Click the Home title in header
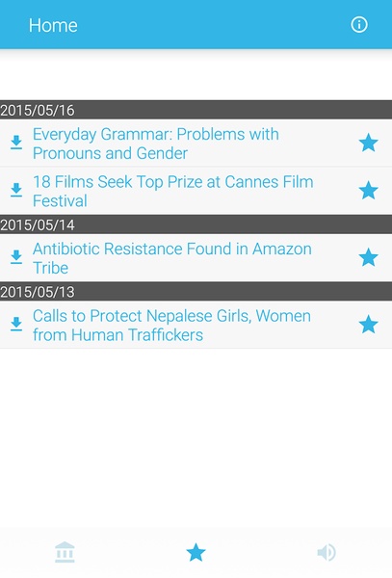This screenshot has height=578, width=392. pos(53,25)
